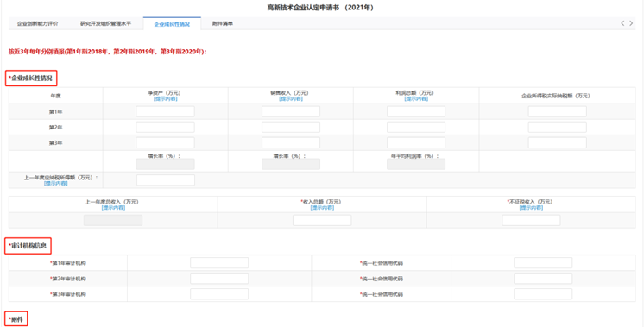Click the 第2年 销售收入 input box
This screenshot has height=327, width=644.
click(x=291, y=127)
